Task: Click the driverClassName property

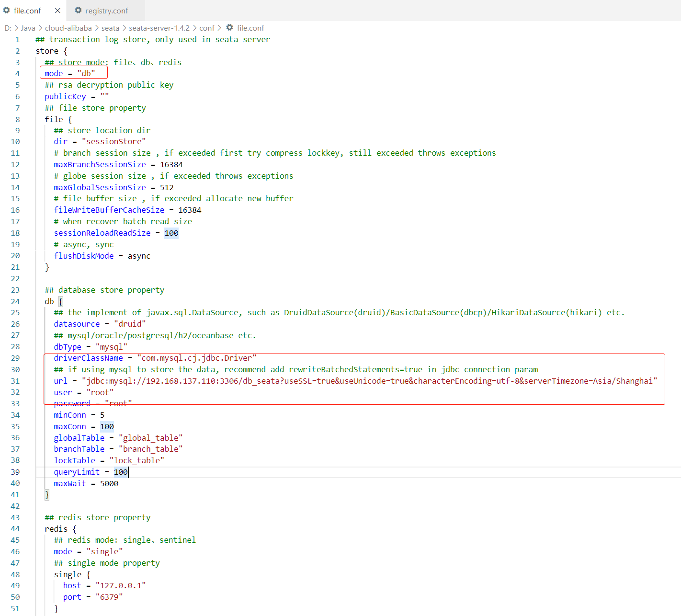Action: pos(88,358)
